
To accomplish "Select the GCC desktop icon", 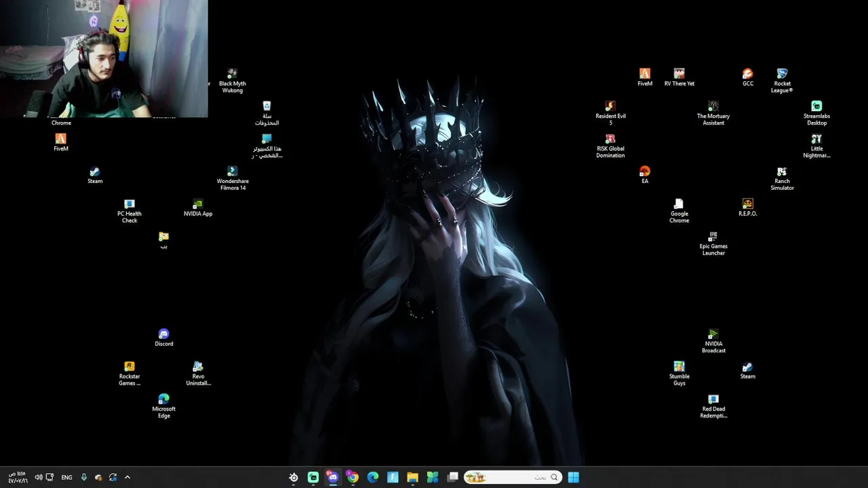I will click(747, 77).
